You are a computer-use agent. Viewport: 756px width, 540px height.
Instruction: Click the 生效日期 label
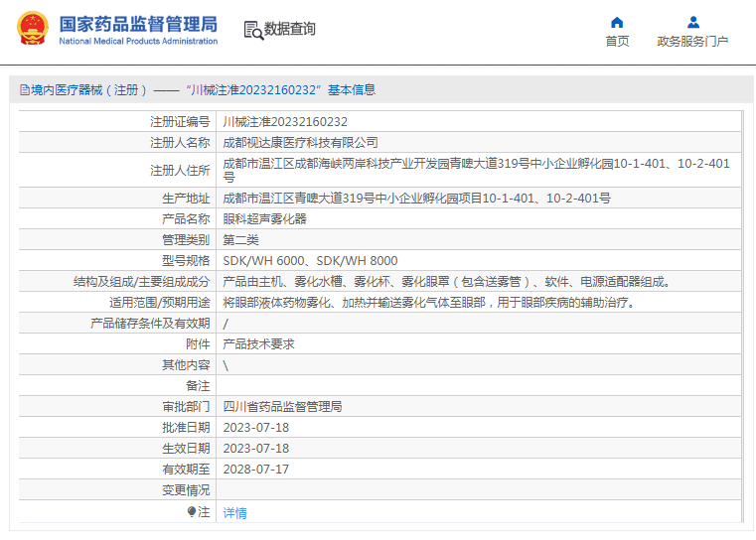pyautogui.click(x=186, y=449)
